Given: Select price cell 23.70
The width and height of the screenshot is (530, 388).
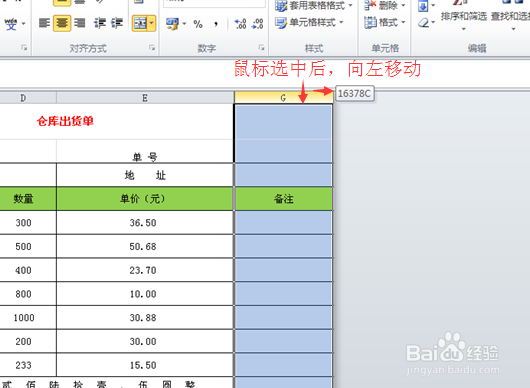Looking at the screenshot, I should [145, 270].
